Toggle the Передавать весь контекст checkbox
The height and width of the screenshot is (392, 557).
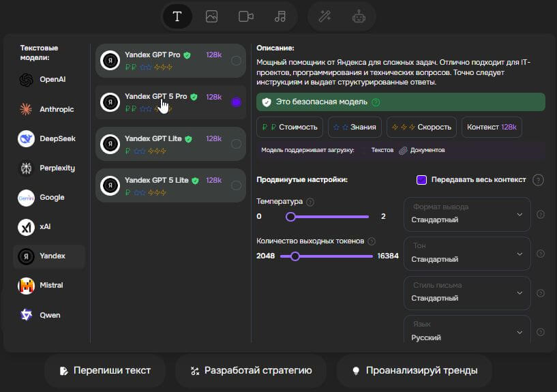pos(421,180)
